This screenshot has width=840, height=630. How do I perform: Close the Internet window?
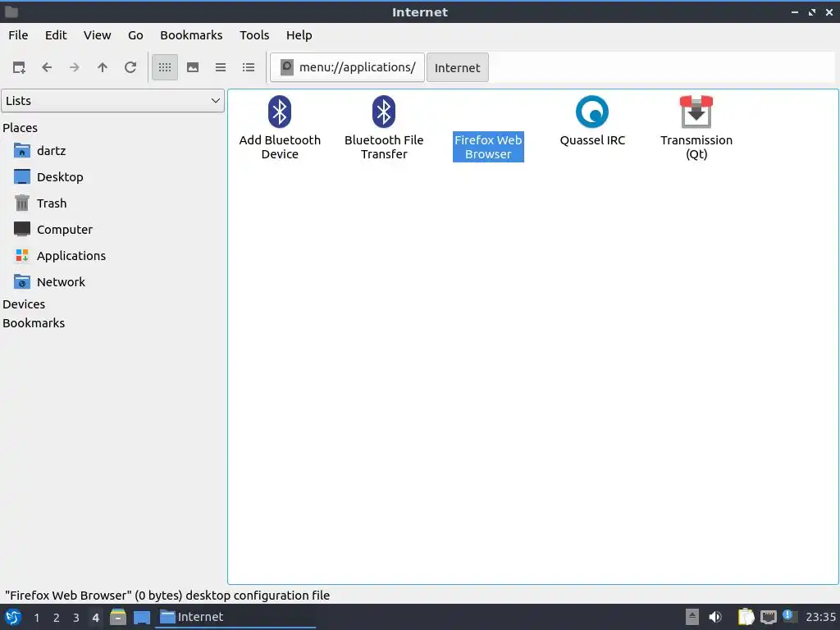829,11
